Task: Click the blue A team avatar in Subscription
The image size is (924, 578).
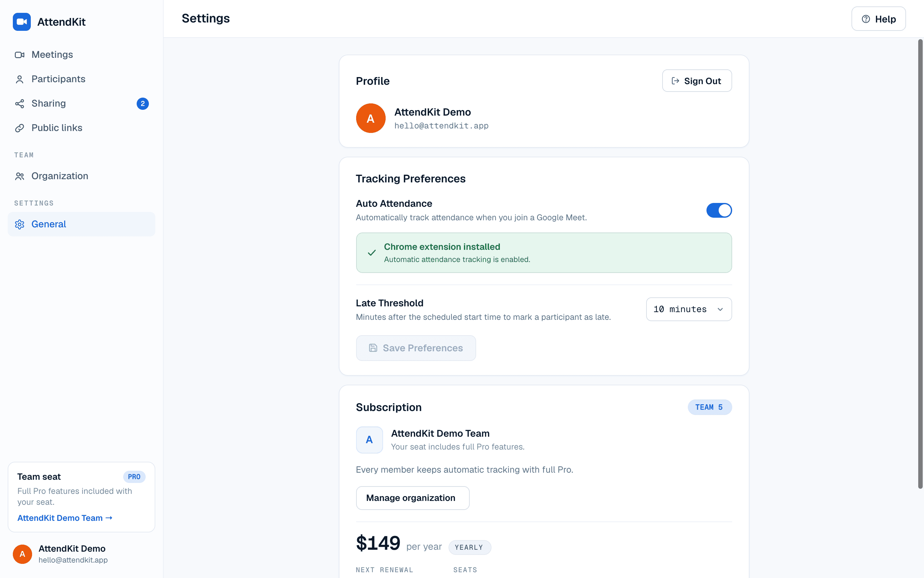Action: (x=369, y=440)
